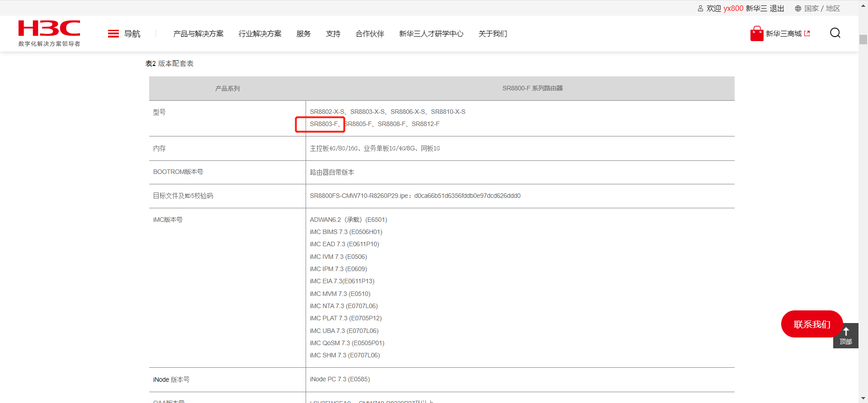Open 关于我们 menu
Viewport: 868px width, 403px height.
[x=493, y=34]
